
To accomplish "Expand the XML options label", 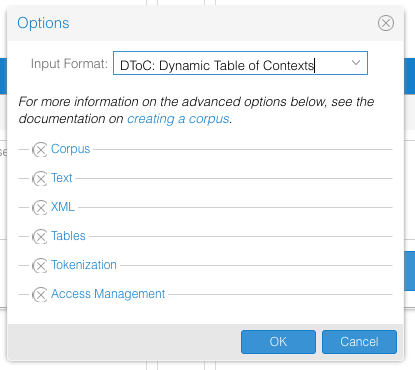I will 63,207.
